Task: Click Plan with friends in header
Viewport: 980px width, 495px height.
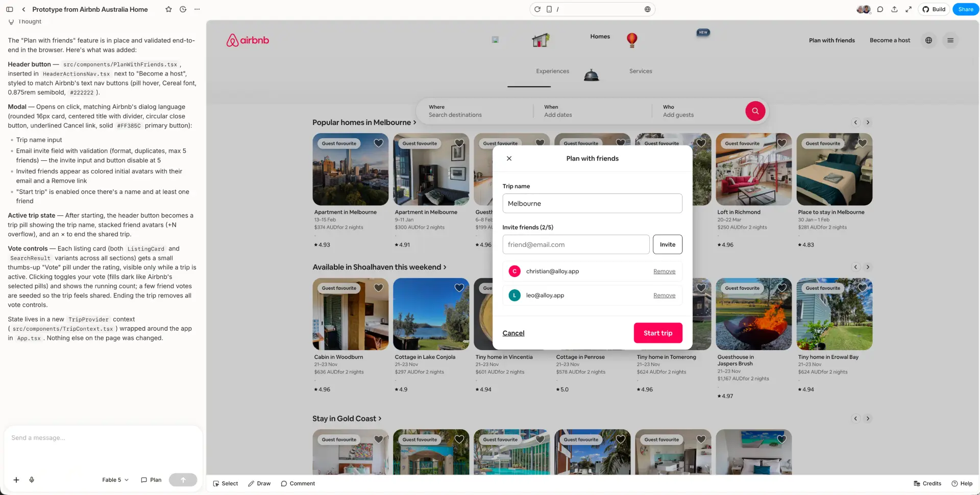Action: click(x=831, y=40)
